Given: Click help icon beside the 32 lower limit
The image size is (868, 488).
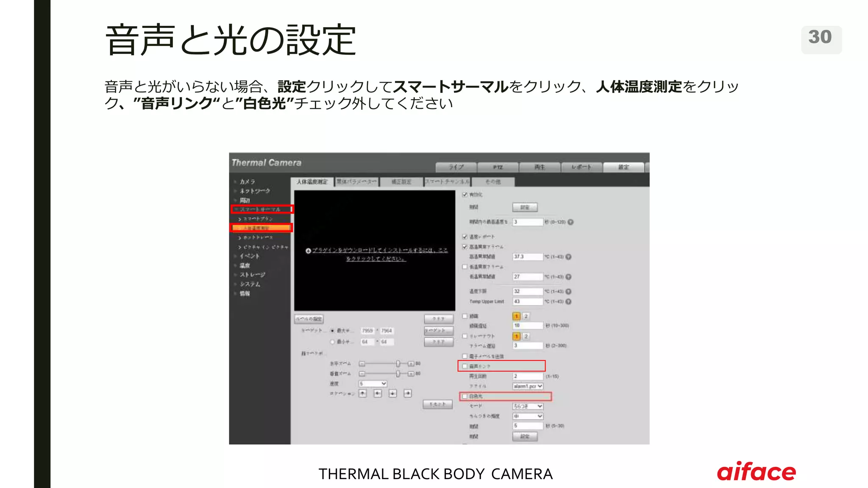Looking at the screenshot, I should click(x=568, y=291).
